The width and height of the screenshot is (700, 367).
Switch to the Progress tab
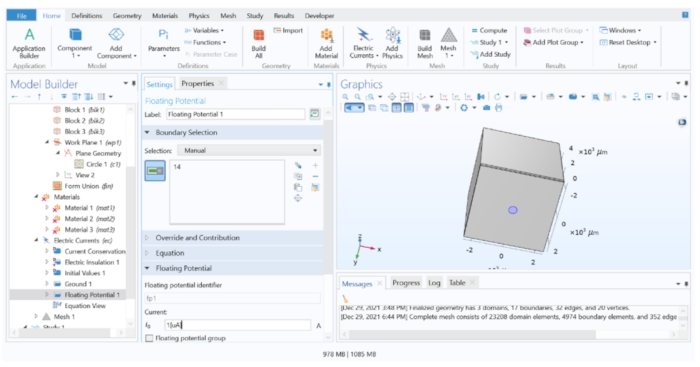coord(406,283)
